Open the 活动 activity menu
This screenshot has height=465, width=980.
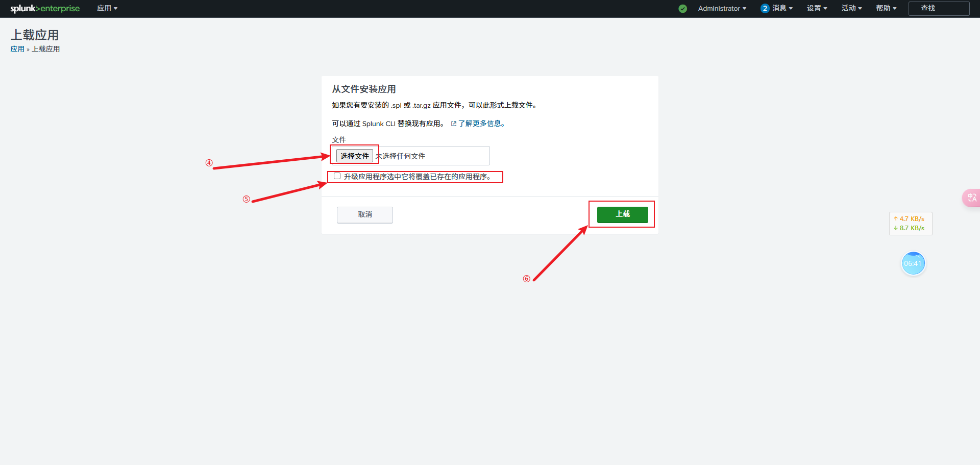[x=851, y=8]
